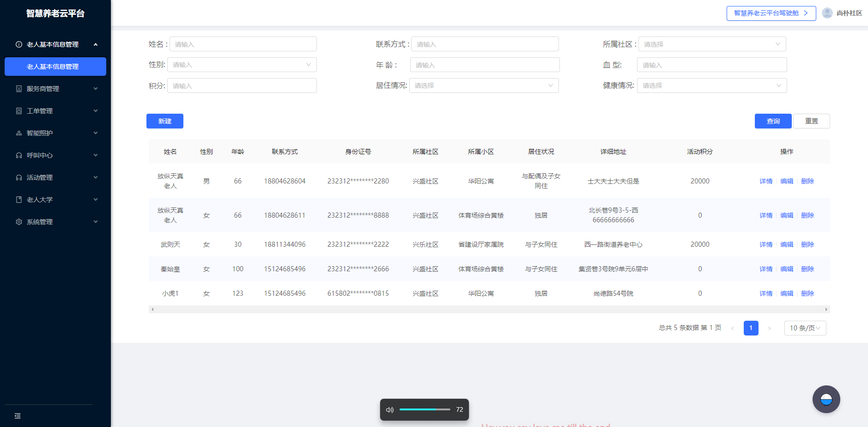This screenshot has width=868, height=427.
Task: Click the user avatar next to 尚朴社区
Action: 827,13
